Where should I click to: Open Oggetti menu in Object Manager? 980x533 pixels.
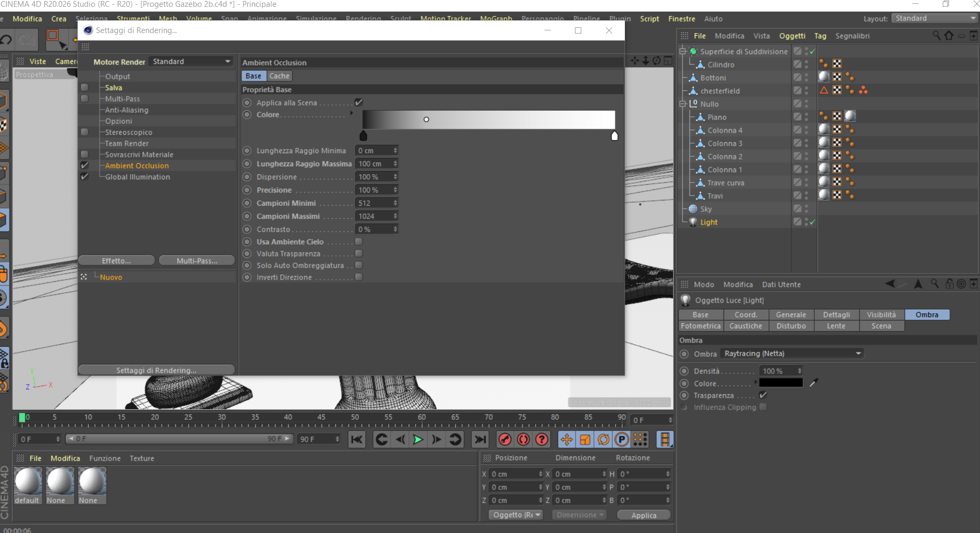[x=792, y=36]
